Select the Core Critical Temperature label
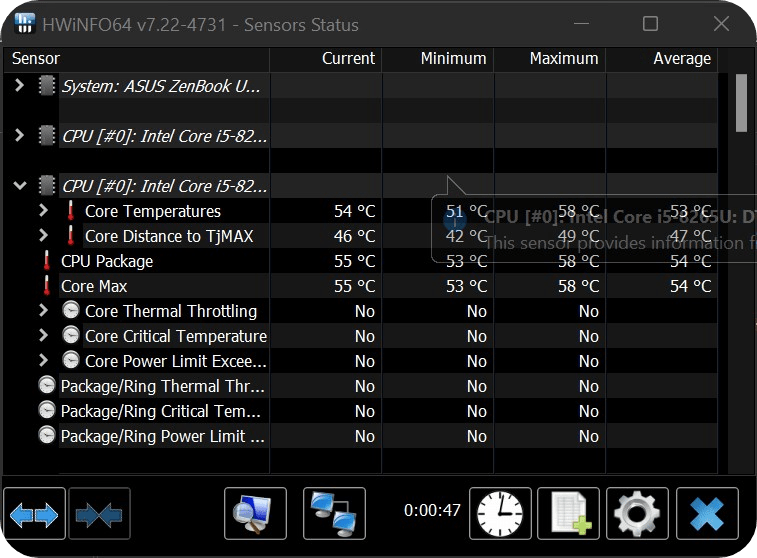Screen dimensions: 757x558 coord(176,336)
